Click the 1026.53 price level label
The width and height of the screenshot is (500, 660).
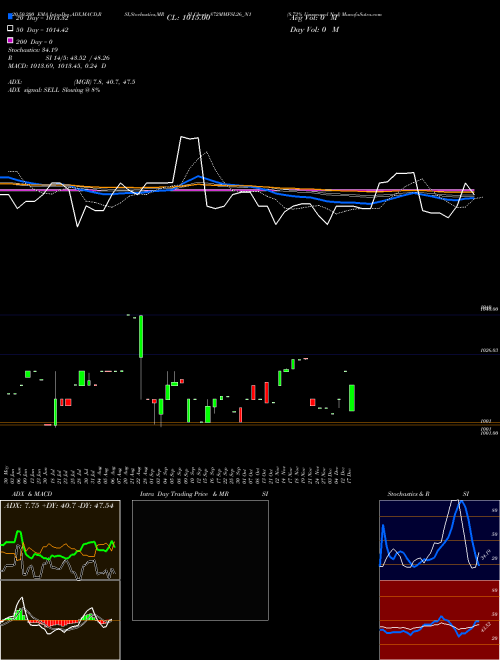coord(489,350)
